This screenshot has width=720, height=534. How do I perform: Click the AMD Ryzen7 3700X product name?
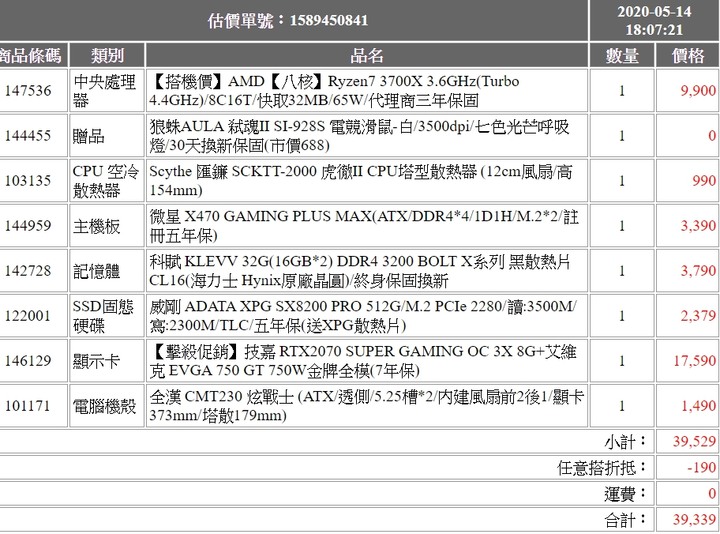pyautogui.click(x=334, y=90)
